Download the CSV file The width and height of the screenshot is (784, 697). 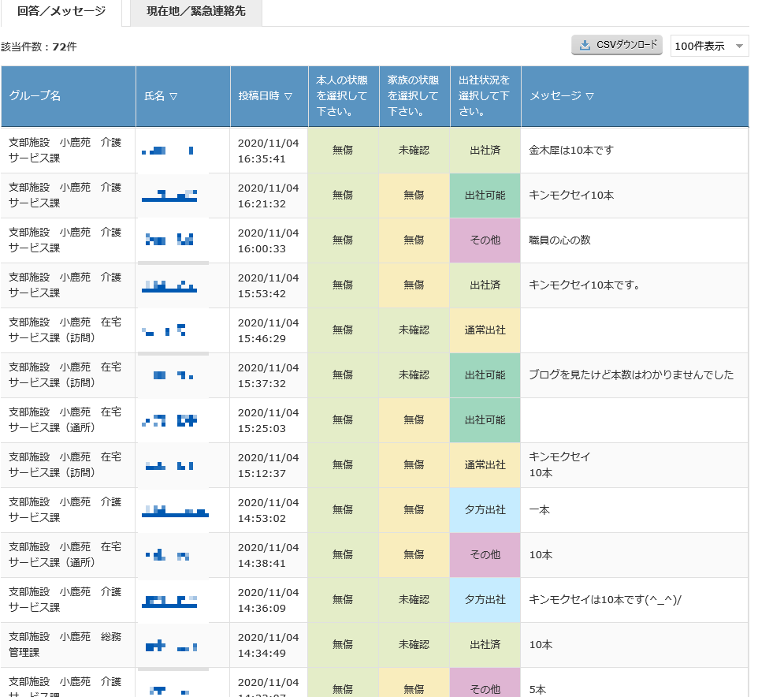pos(616,45)
